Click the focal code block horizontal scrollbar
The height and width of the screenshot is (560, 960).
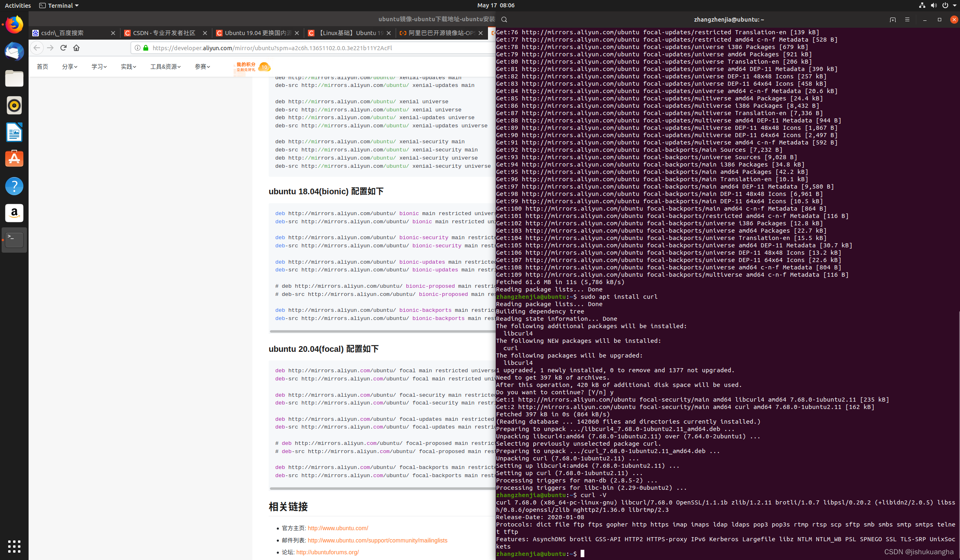click(x=382, y=489)
